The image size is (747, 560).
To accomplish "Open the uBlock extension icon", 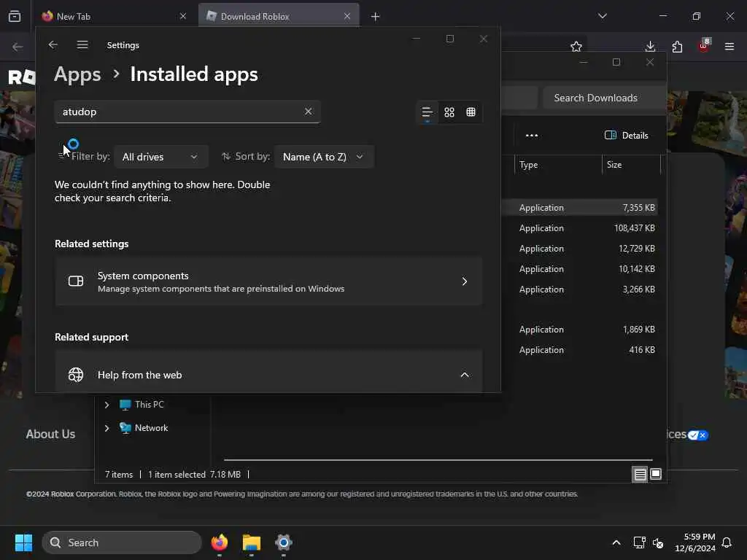I will tap(704, 46).
